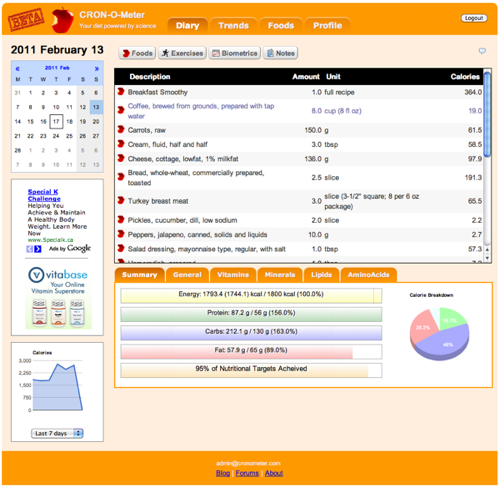500x488 pixels.
Task: Open the Blog footer link
Action: pos(223,473)
